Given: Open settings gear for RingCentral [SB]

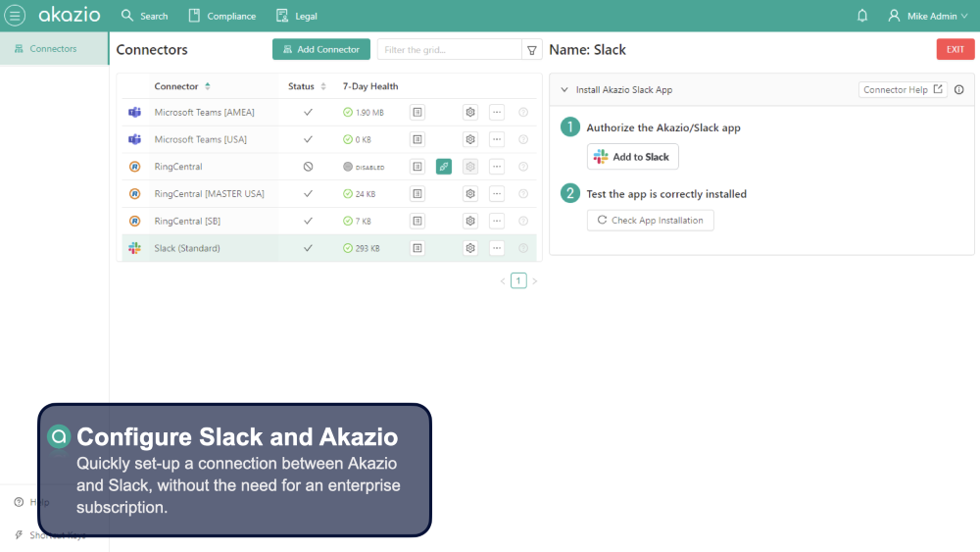Looking at the screenshot, I should pos(470,221).
